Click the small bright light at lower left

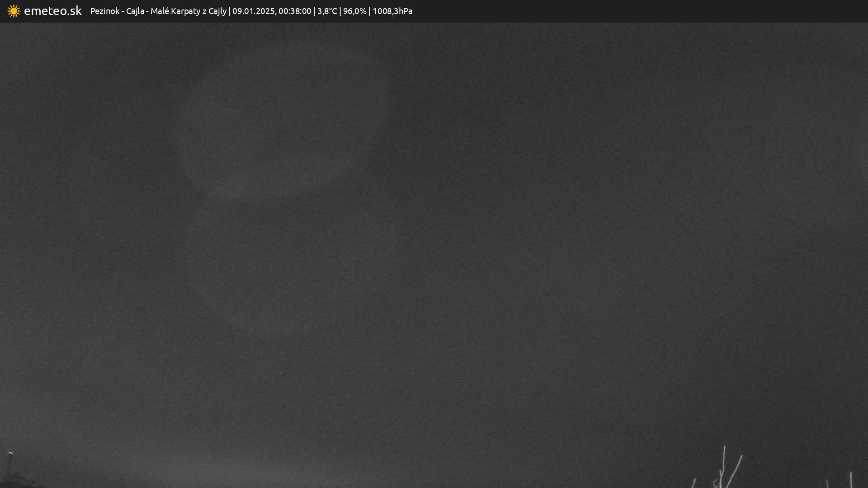11,453
